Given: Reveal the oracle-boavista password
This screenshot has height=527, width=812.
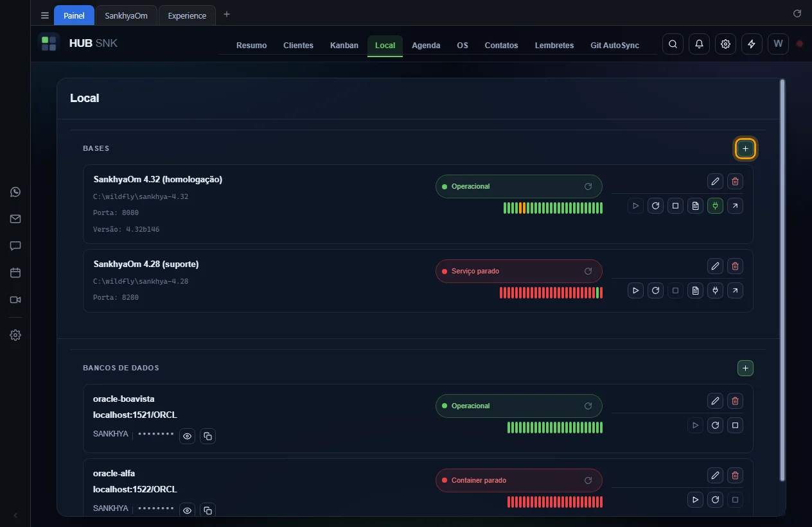Looking at the screenshot, I should 187,436.
